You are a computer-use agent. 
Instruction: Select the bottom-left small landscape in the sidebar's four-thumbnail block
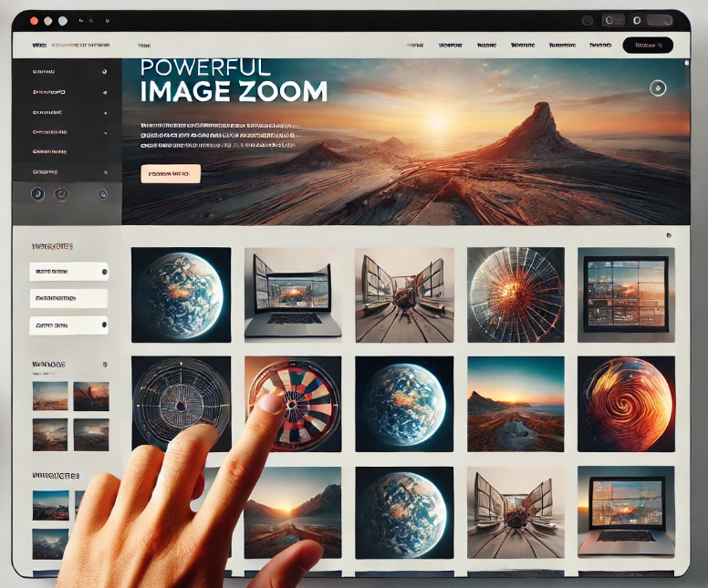pyautogui.click(x=50, y=435)
